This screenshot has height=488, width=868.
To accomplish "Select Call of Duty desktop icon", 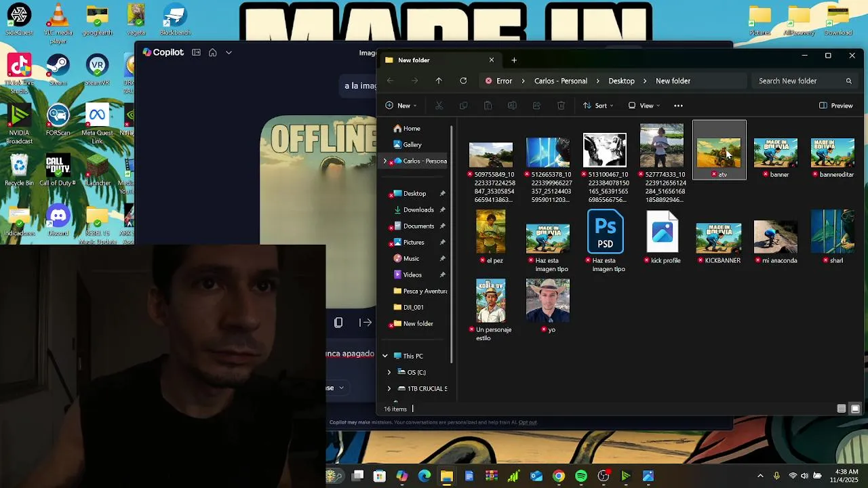I will tap(58, 170).
